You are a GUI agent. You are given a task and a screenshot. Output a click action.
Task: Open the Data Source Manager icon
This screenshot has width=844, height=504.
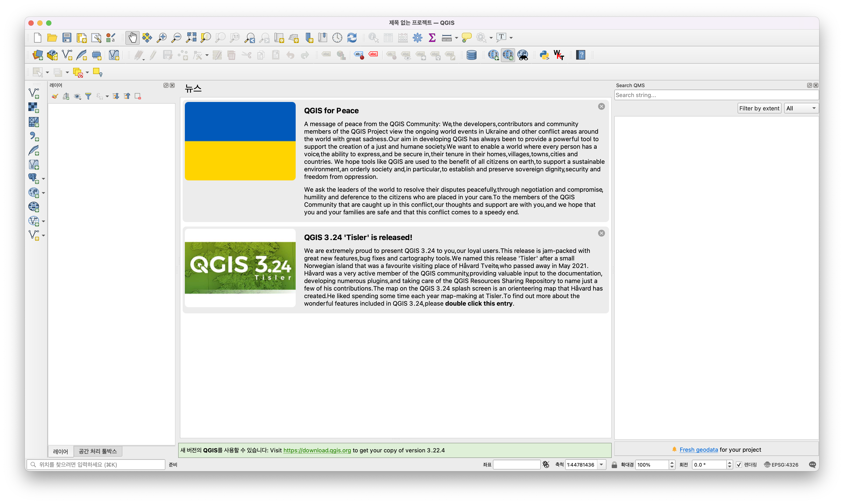click(x=38, y=55)
